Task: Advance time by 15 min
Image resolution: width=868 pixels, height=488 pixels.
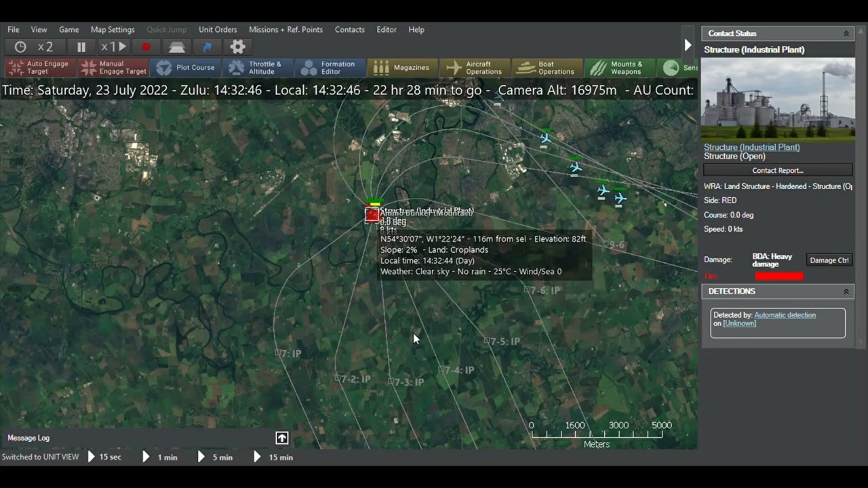Action: point(274,457)
